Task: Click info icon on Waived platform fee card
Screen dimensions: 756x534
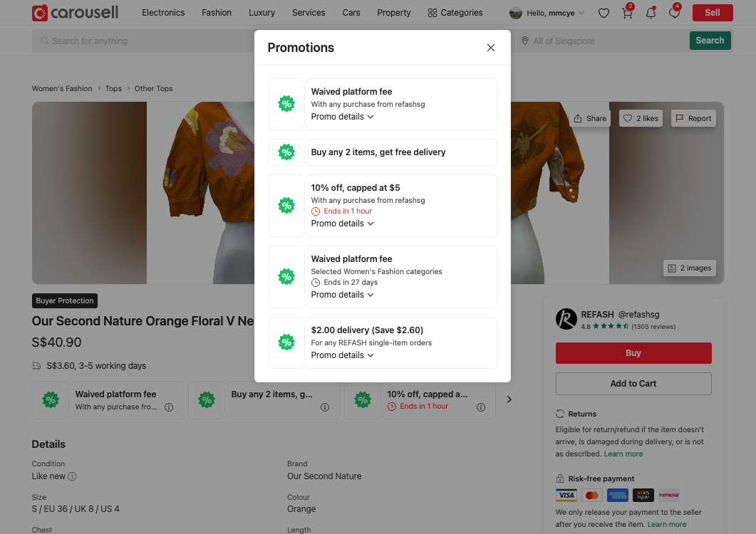Action: [x=169, y=407]
